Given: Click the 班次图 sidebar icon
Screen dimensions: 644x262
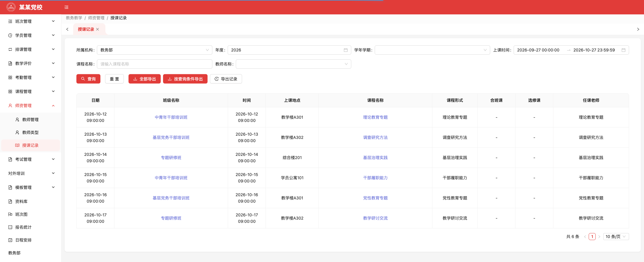Looking at the screenshot, I should [x=10, y=214].
